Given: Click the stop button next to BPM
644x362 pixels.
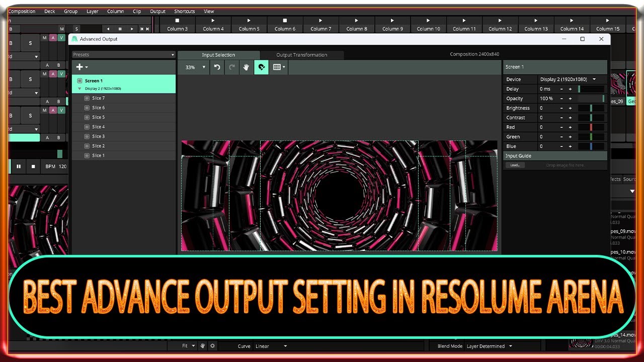Looking at the screenshot, I should click(x=33, y=166).
